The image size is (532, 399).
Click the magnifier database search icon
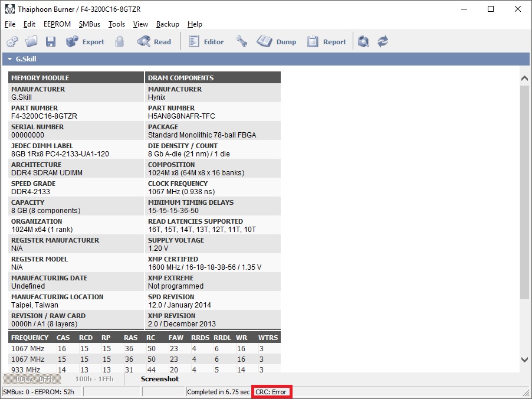pos(364,42)
